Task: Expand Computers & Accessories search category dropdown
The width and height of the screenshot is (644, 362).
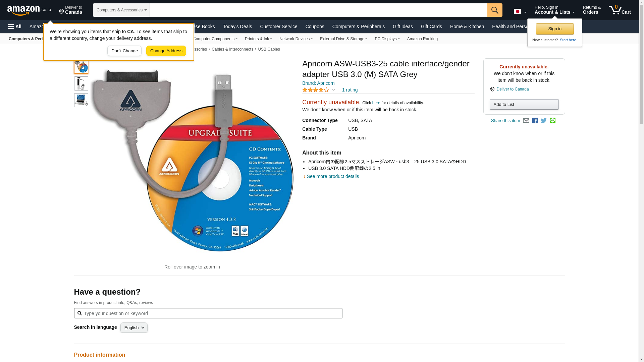Action: click(x=121, y=10)
